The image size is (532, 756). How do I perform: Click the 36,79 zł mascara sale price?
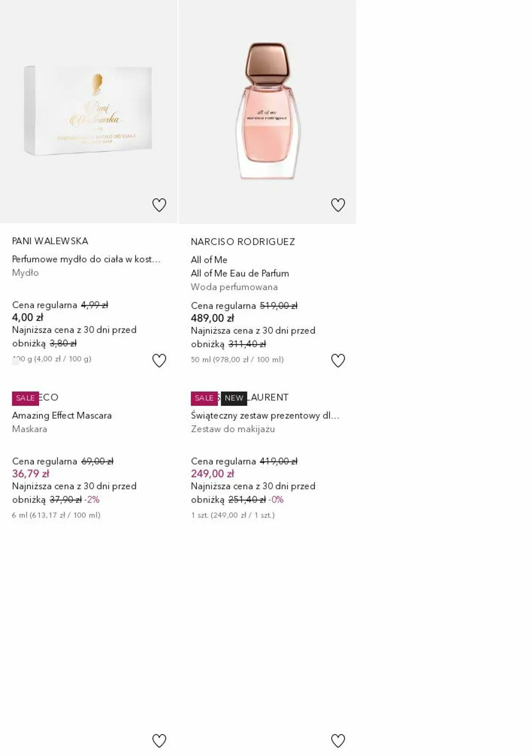(x=31, y=473)
